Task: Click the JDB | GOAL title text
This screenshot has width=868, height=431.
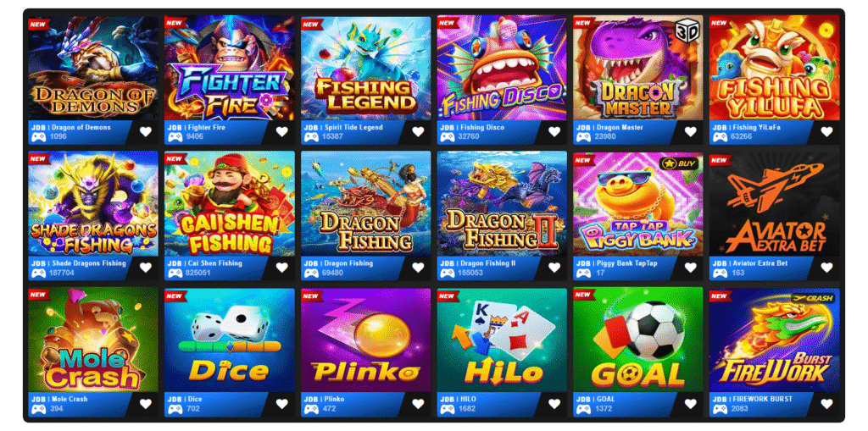Action: click(592, 399)
